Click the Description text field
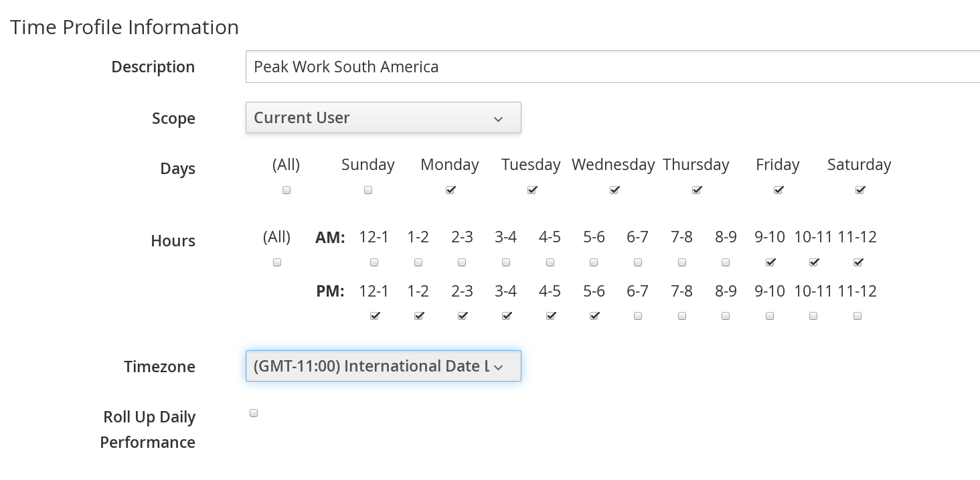This screenshot has height=480, width=980. 612,67
